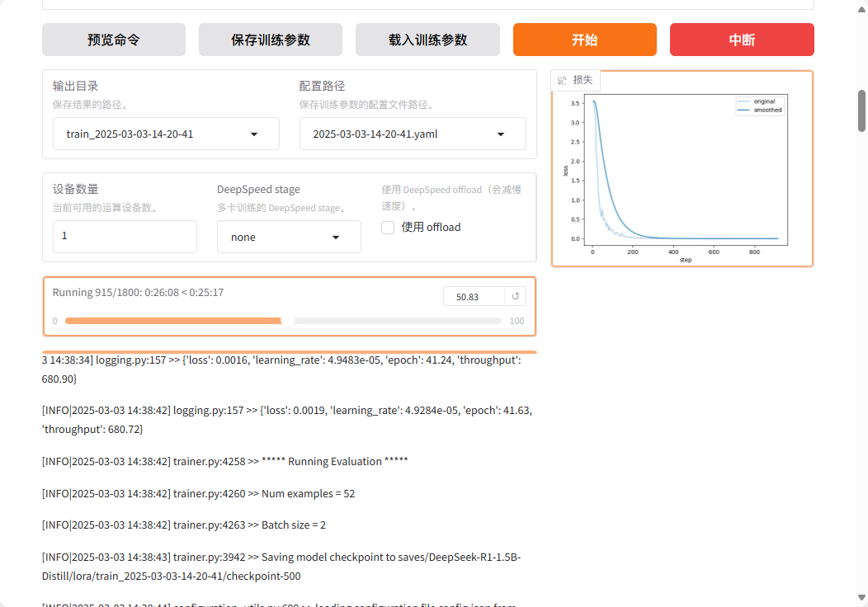This screenshot has width=868, height=607.
Task: Click log entry with loss 0.0016
Action: (281, 369)
